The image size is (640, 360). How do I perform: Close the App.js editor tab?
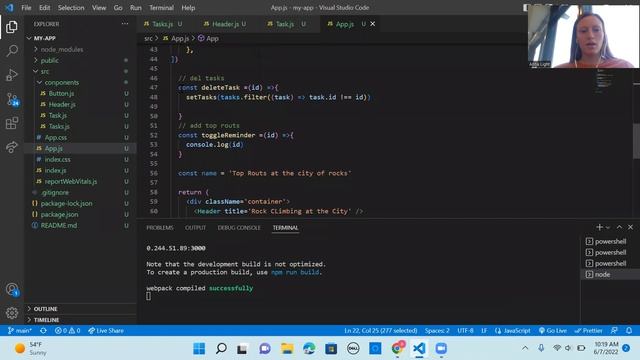click(373, 24)
